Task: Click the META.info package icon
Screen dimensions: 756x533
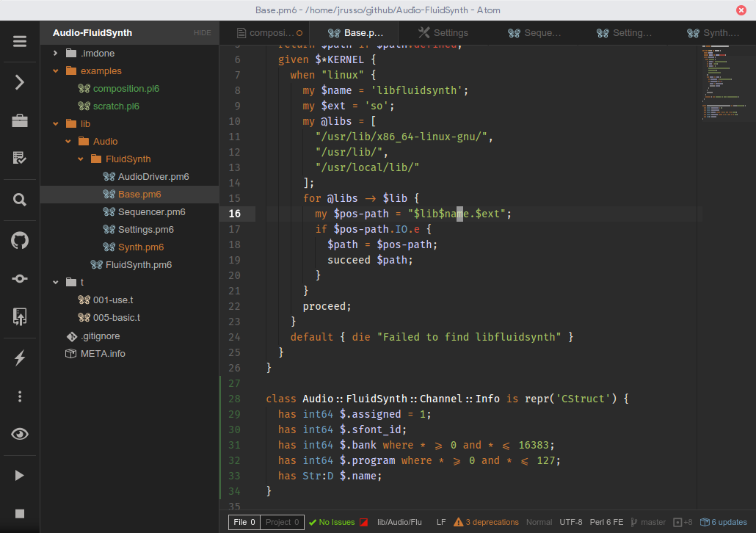Action: tap(71, 354)
